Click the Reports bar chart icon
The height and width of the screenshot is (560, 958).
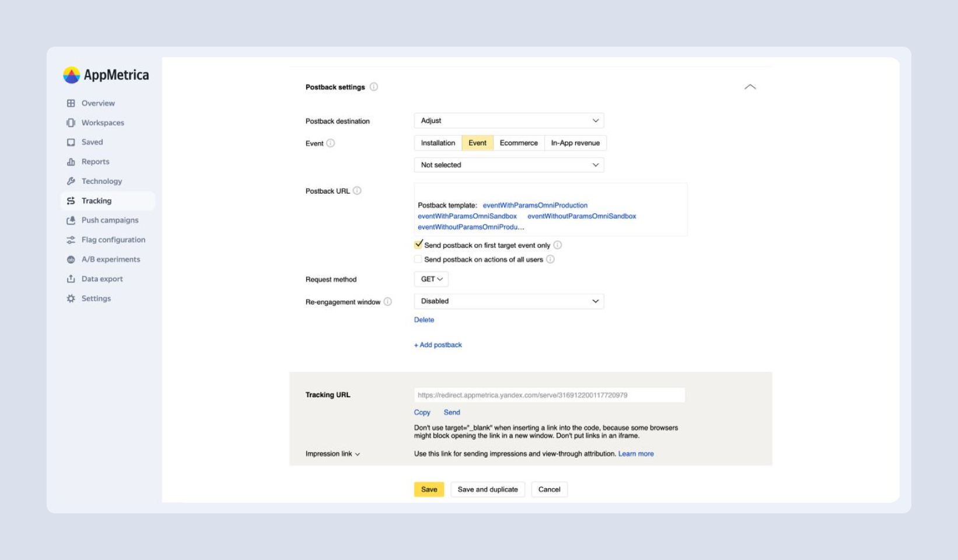[x=71, y=162]
